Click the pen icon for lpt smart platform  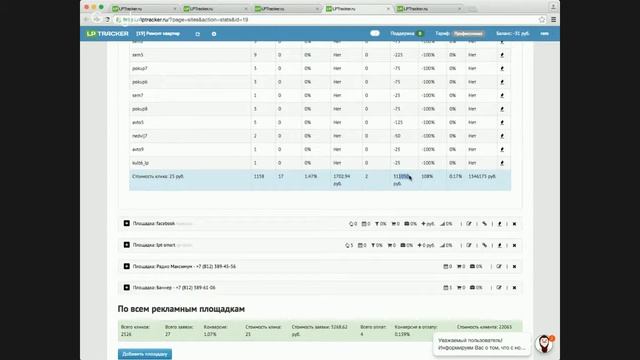[x=500, y=245]
